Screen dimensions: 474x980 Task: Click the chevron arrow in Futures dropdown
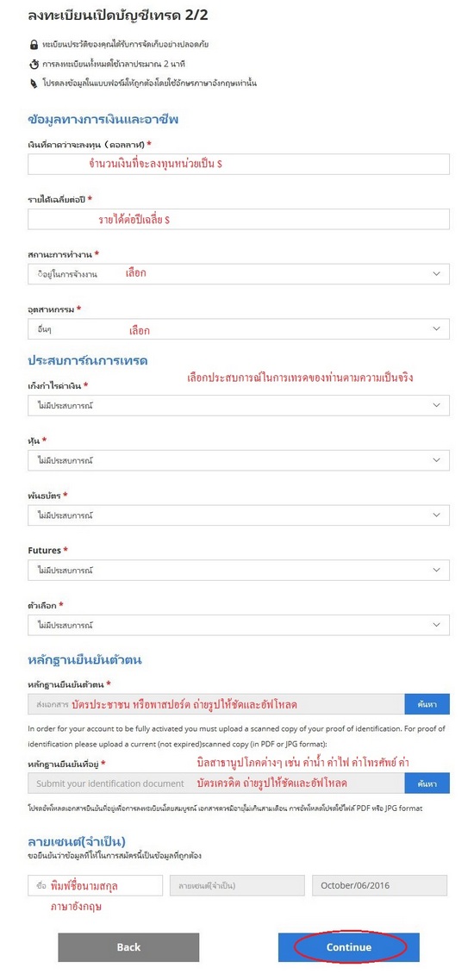coord(436,570)
